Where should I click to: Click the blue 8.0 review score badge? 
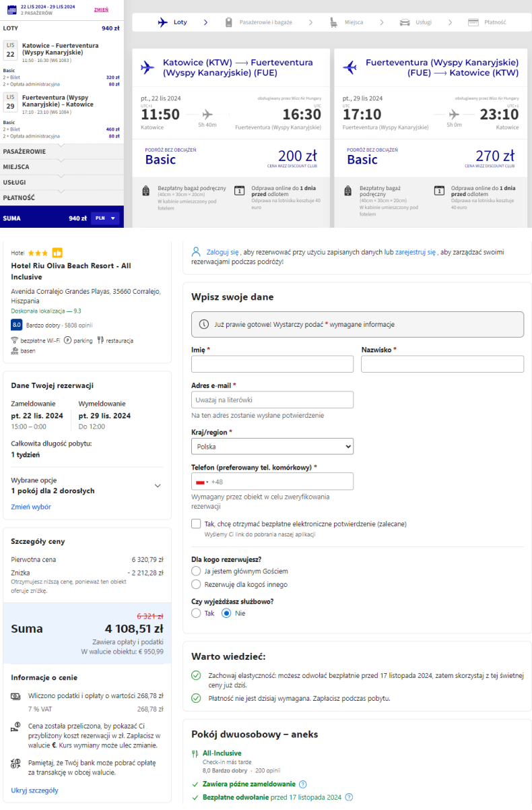coord(17,325)
